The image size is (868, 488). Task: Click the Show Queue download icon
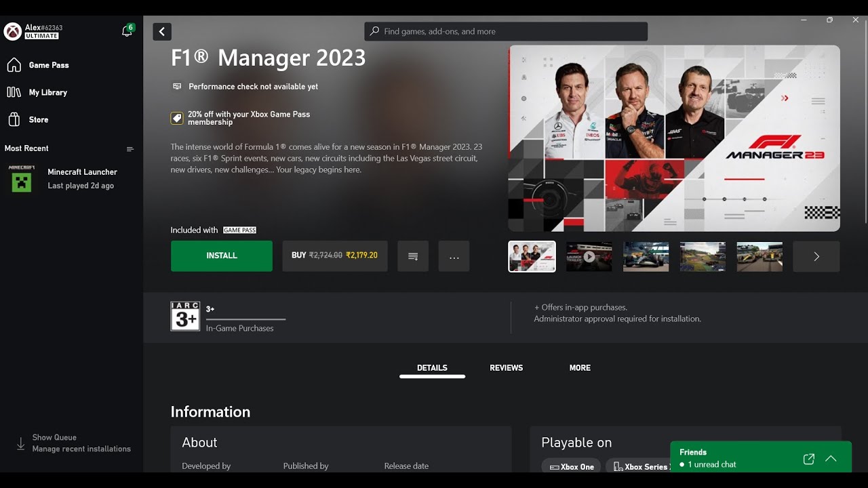(20, 444)
